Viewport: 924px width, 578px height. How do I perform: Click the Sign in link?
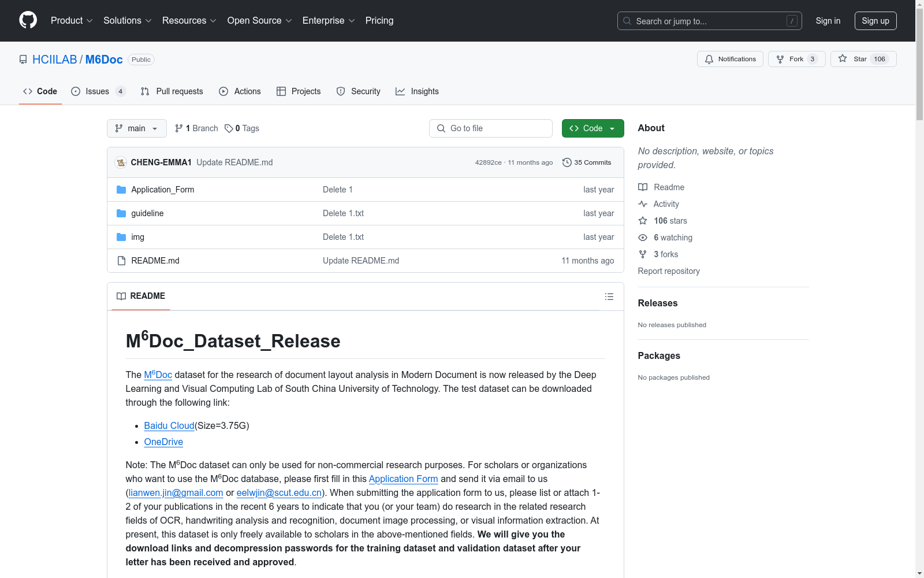pos(828,21)
